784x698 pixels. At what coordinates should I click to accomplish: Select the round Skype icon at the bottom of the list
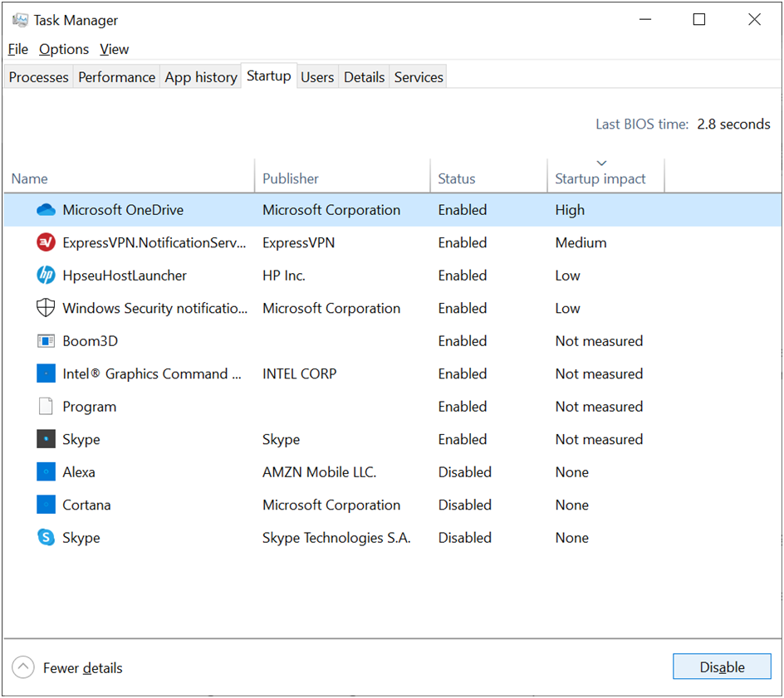pos(46,538)
